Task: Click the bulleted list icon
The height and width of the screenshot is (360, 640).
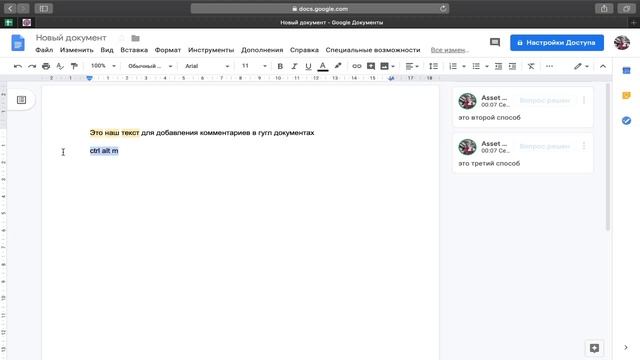Action: coord(476,66)
